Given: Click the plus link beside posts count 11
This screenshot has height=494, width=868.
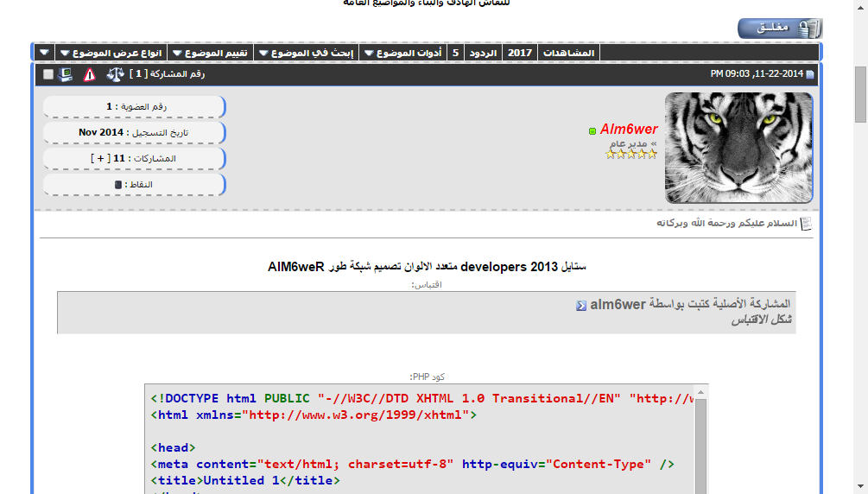Looking at the screenshot, I should [x=101, y=158].
